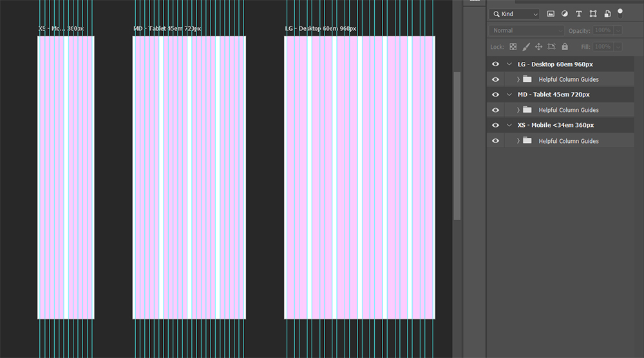
Task: Click inside the LG Desktop artboard canvas
Action: [x=359, y=177]
